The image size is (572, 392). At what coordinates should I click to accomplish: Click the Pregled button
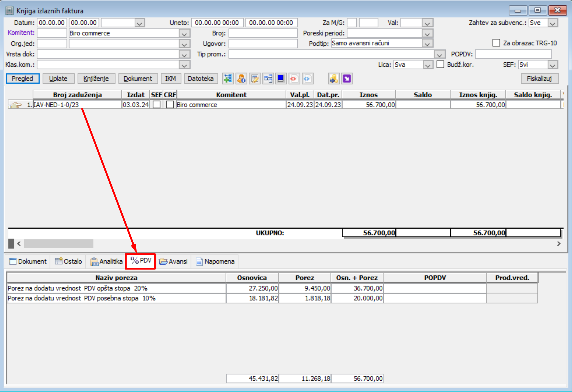[23, 79]
